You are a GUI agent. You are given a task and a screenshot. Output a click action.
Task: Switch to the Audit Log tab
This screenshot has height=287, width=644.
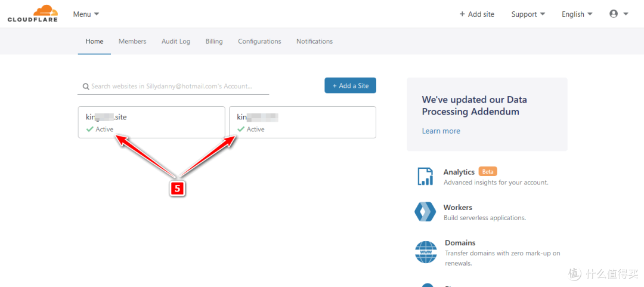coord(176,41)
